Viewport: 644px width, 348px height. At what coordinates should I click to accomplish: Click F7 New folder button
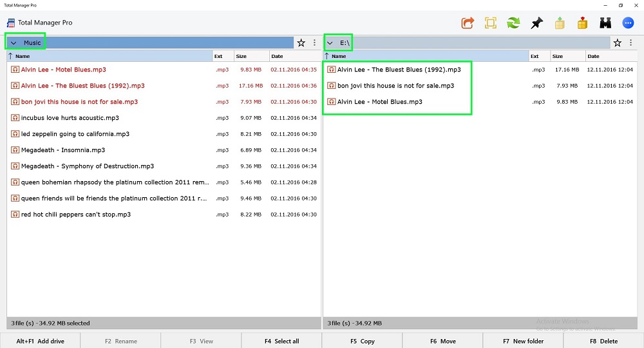pyautogui.click(x=523, y=341)
